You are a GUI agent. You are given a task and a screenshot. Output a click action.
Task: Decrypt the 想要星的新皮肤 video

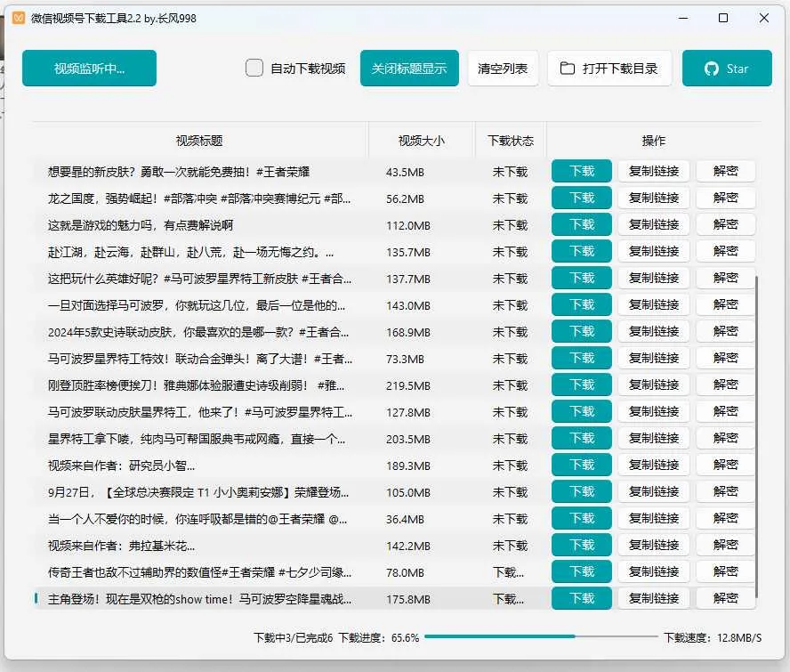pos(726,172)
